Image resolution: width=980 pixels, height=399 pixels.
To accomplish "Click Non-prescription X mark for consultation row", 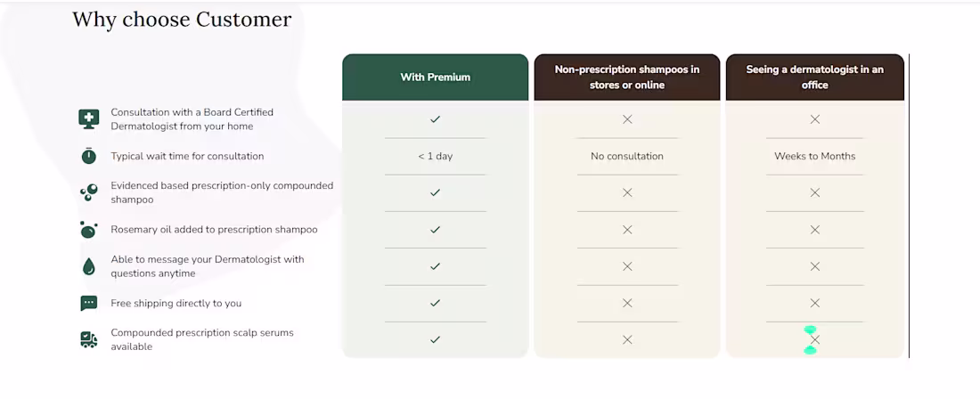I will [627, 119].
